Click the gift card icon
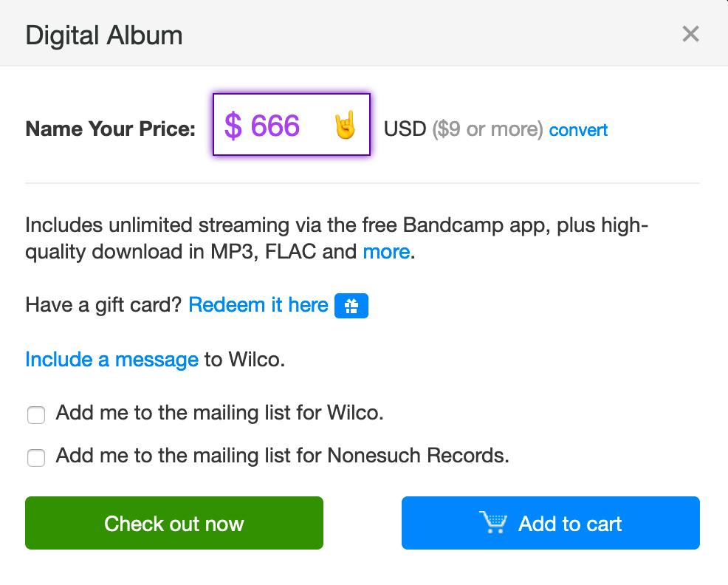Viewport: 728px width, 585px height. [351, 306]
